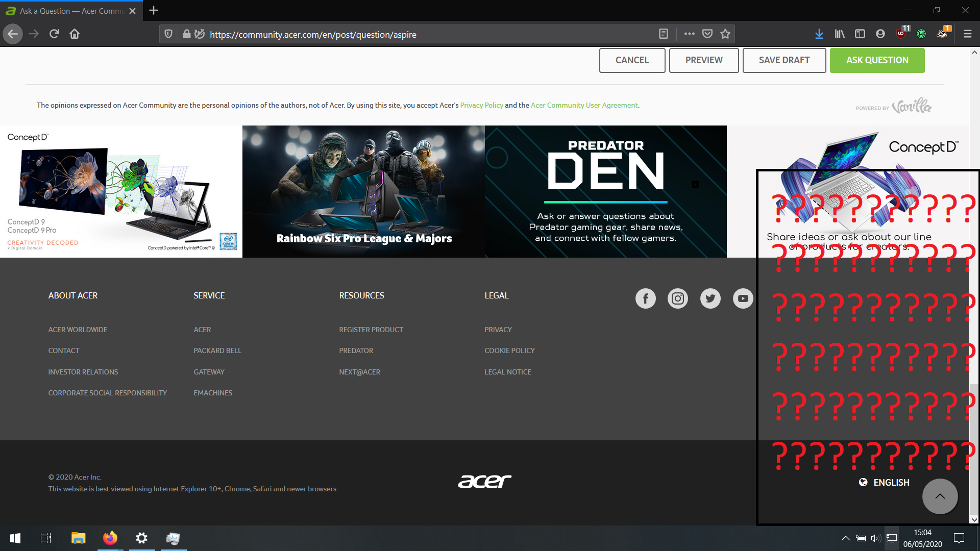Click the uBlock Origin extension icon
This screenshot has width=980, height=551.
tap(901, 34)
